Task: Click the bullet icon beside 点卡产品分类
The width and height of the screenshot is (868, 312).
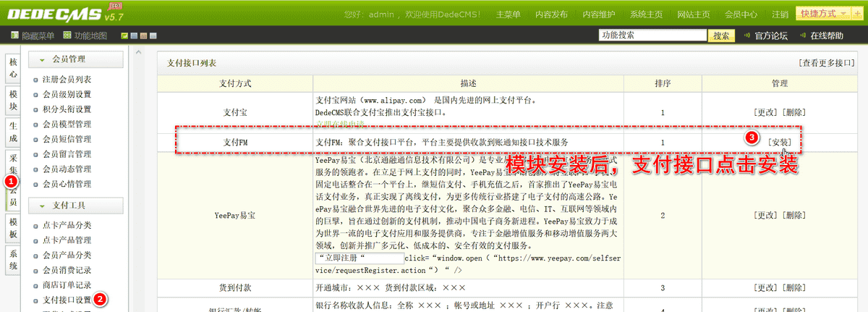Action: 35,225
